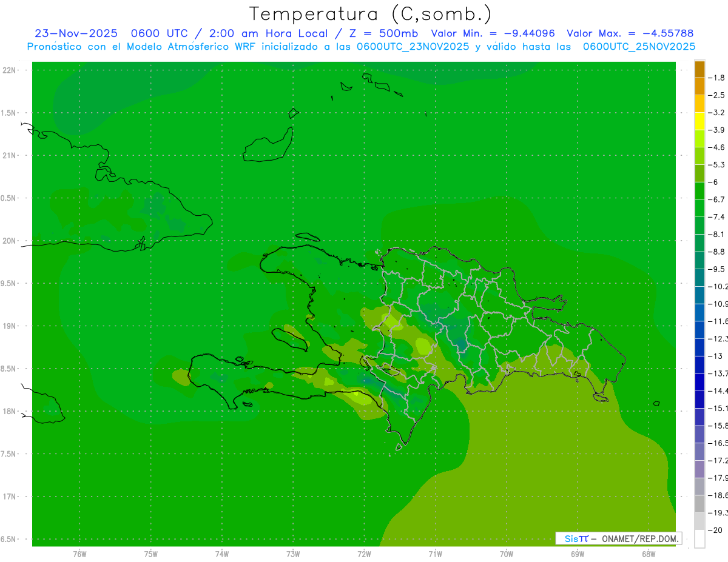Click the '19N' latitude label
This screenshot has width=728, height=562.
pos(10,326)
